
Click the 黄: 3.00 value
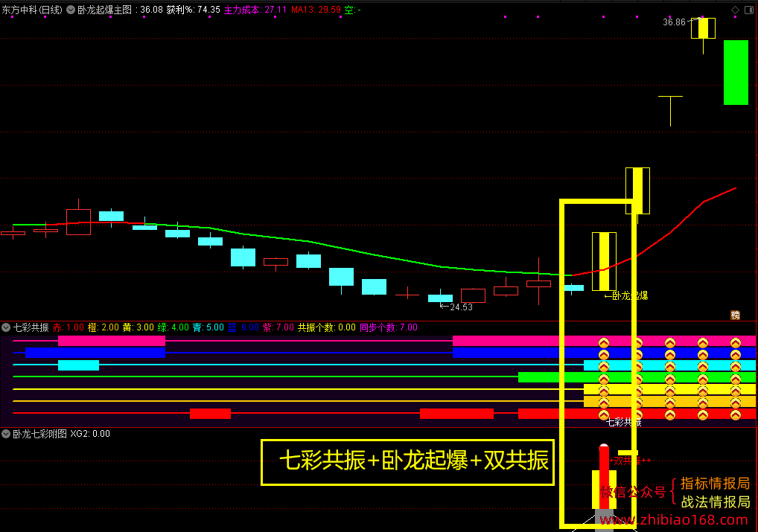[x=138, y=327]
